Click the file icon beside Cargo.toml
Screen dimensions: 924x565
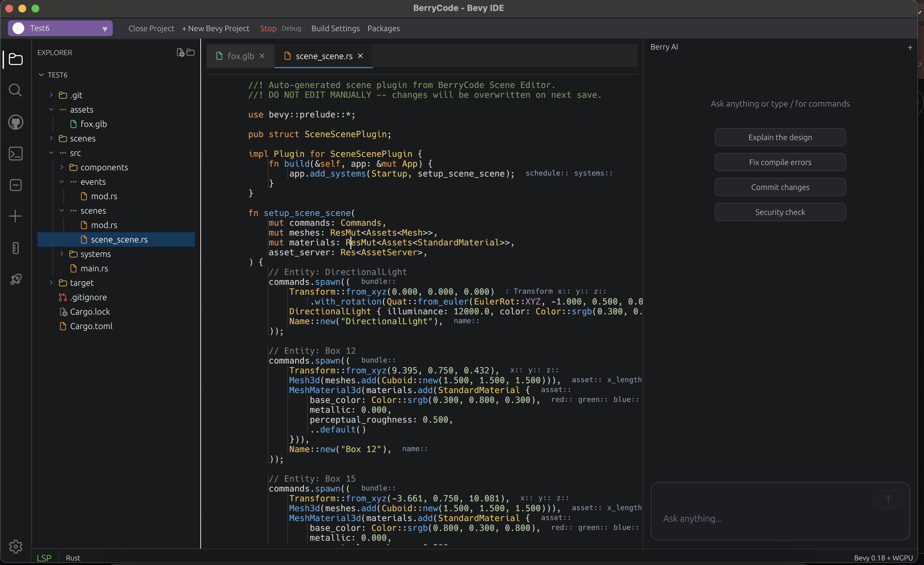pos(63,326)
